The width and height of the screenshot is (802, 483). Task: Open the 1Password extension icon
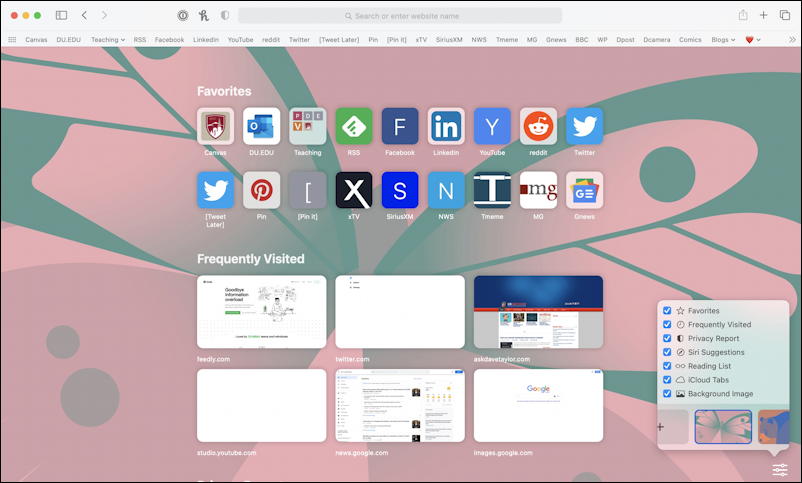point(183,15)
